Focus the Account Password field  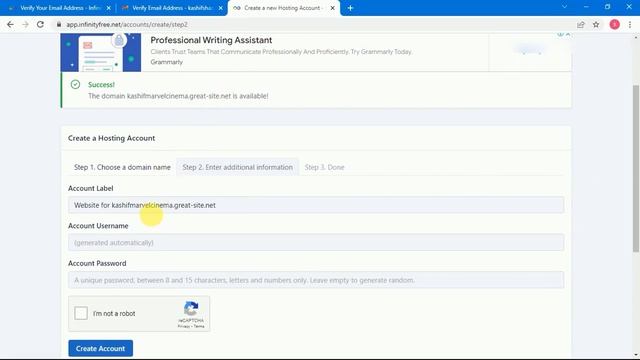(x=316, y=280)
